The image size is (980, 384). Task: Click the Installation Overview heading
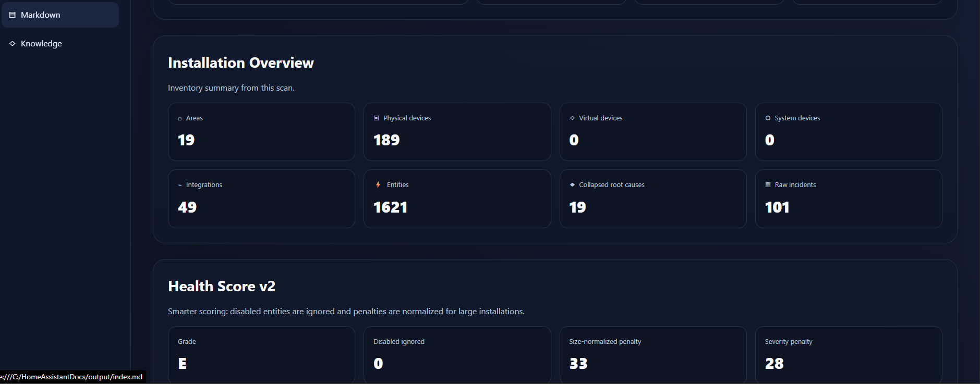click(241, 63)
